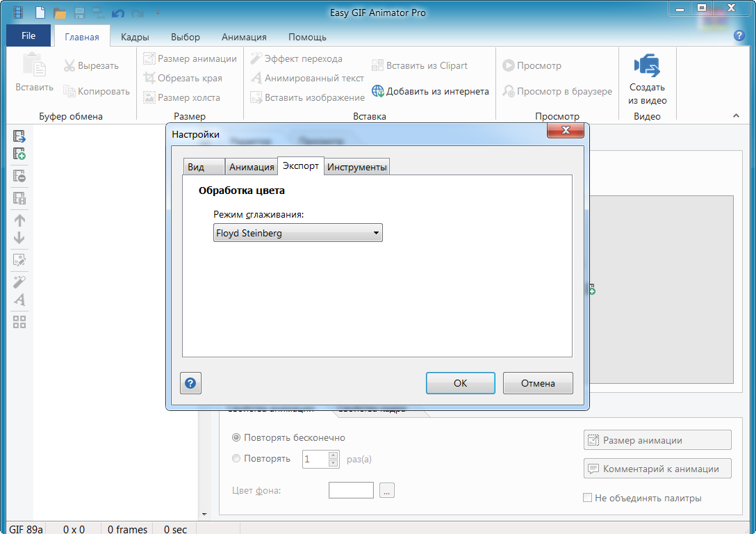Click the New document icon in title bar
Image resolution: width=756 pixels, height=534 pixels.
pos(40,12)
